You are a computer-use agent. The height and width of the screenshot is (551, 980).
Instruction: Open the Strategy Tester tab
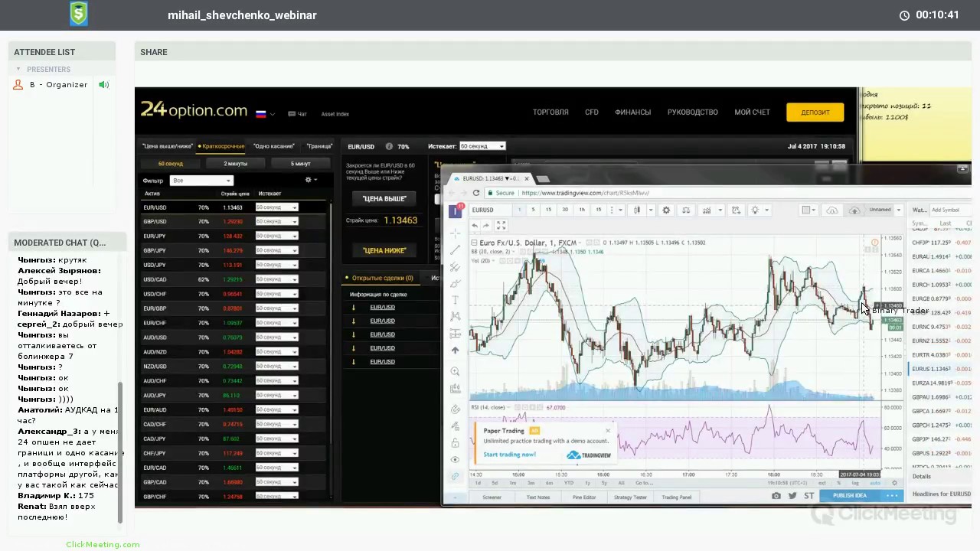pos(630,497)
